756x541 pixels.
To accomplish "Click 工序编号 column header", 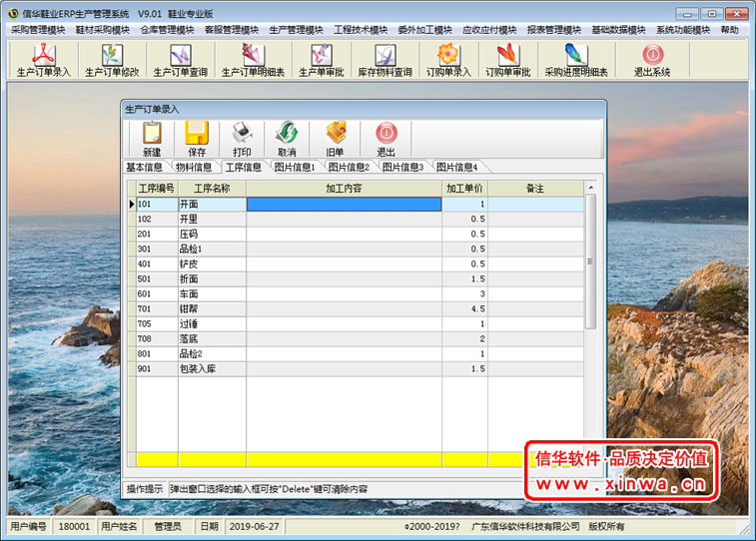I will pos(156,189).
